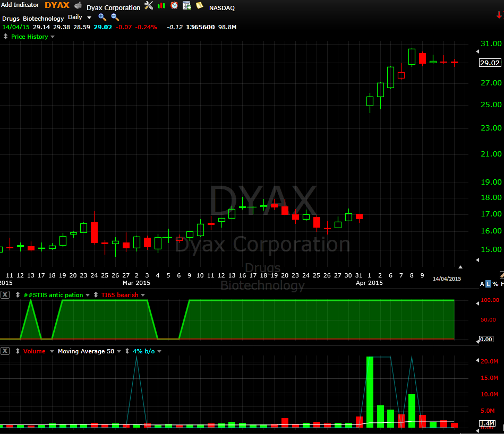Zoom in with the plus magnifier
This screenshot has height=434, width=504.
click(x=102, y=18)
